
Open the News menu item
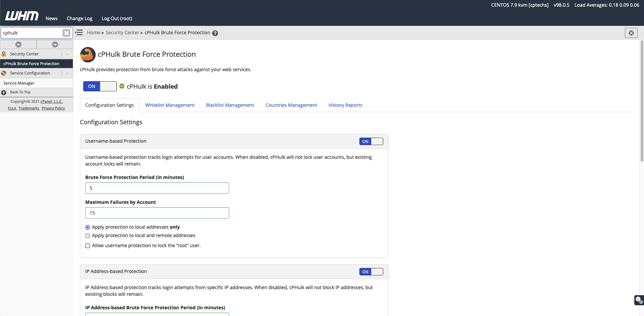51,18
